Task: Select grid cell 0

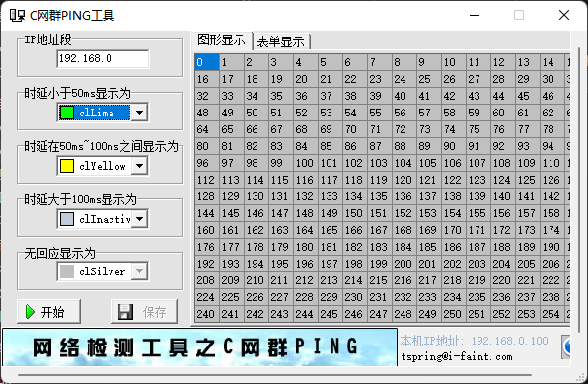Action: [x=207, y=62]
